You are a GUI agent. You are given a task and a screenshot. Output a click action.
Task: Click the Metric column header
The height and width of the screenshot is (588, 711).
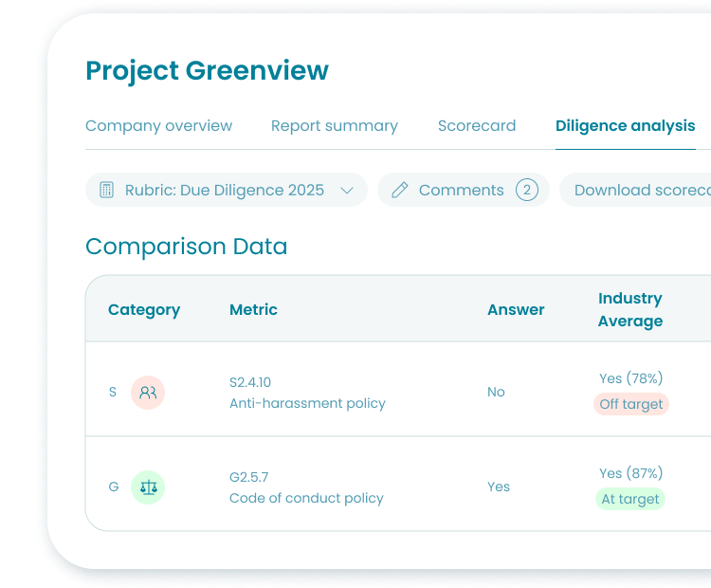coord(253,309)
